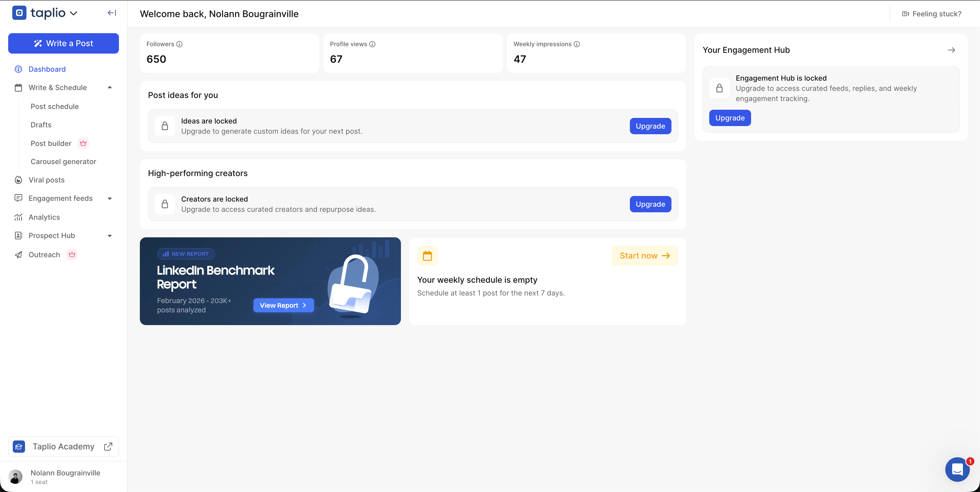Screen dimensions: 980x492
Task: Select Post schedule under Write & Schedule
Action: pyautogui.click(x=55, y=106)
